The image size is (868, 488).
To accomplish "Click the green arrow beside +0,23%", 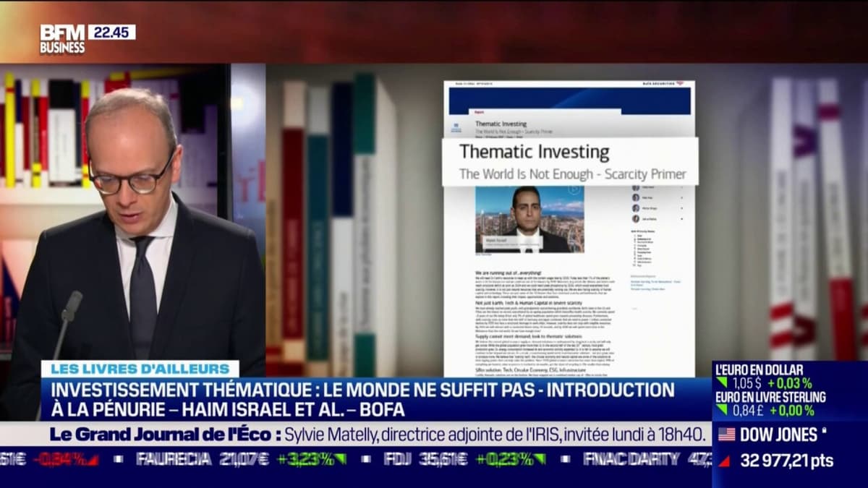I will tap(539, 458).
